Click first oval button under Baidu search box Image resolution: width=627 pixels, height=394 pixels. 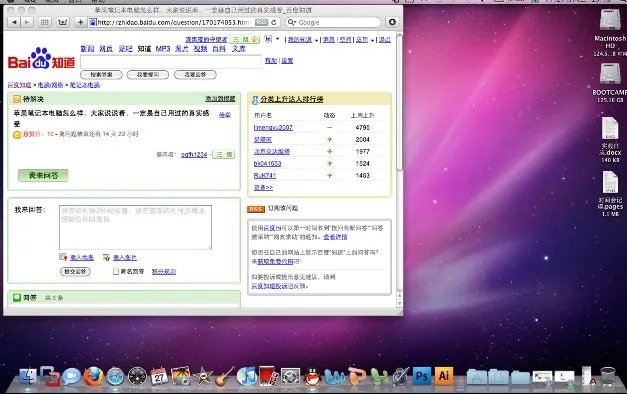coord(101,74)
